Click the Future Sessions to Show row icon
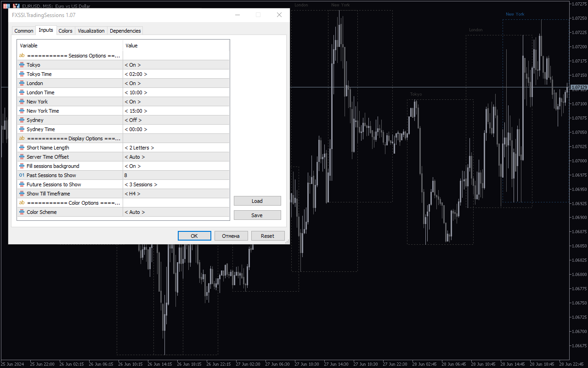This screenshot has height=368, width=588. [22, 184]
